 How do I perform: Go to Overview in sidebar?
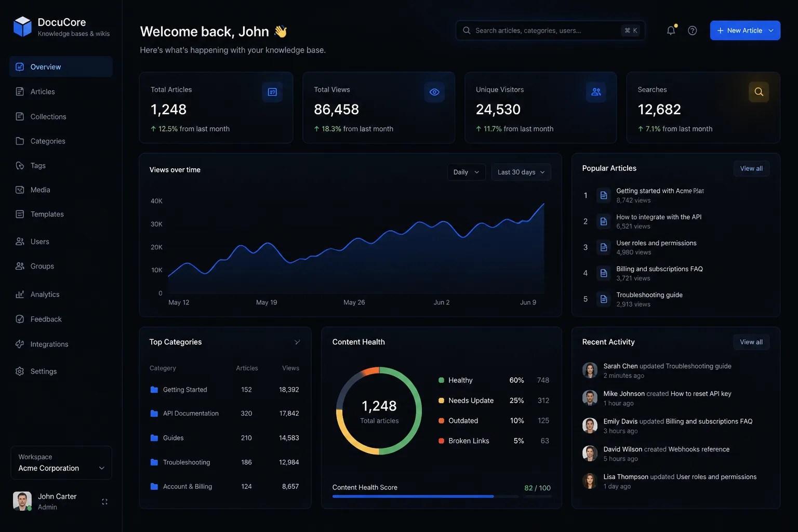tap(61, 66)
